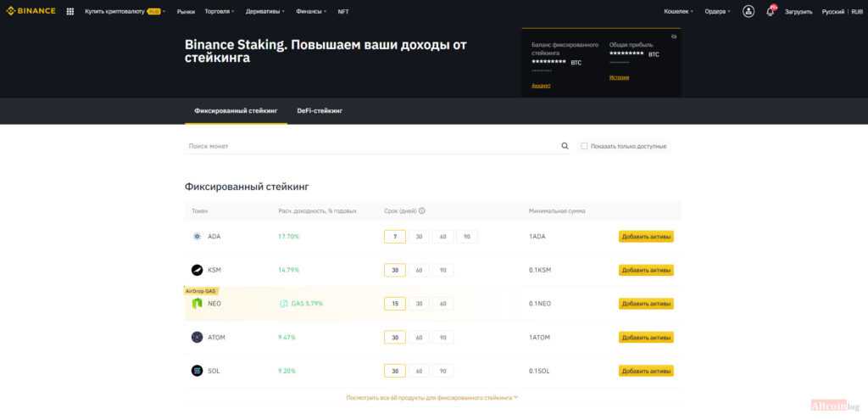Expand the Кошелек dropdown
The height and width of the screenshot is (420, 868).
(678, 12)
